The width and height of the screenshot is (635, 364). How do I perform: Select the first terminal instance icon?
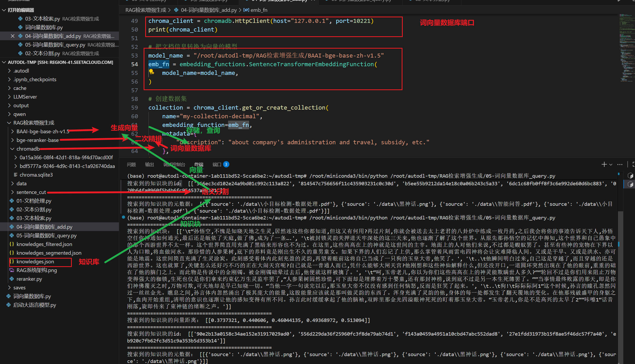click(x=630, y=176)
